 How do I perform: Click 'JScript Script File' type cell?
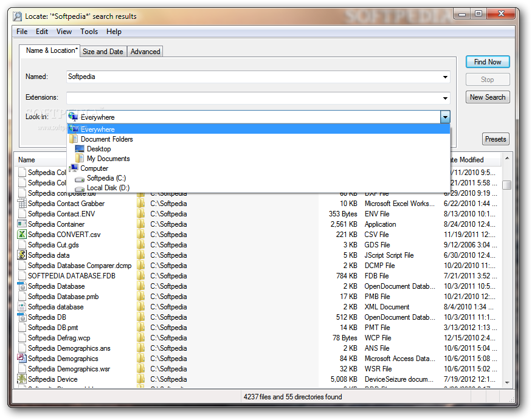pos(389,255)
